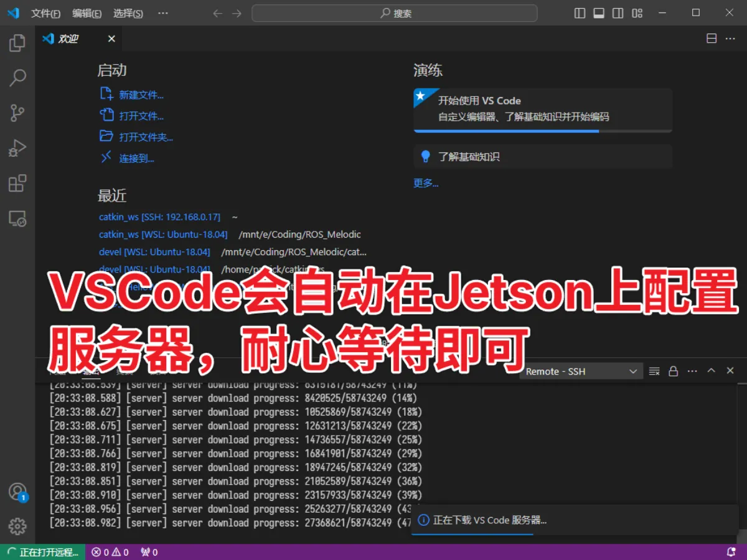Open customize layout options in title bar
The height and width of the screenshot is (560, 747).
tap(637, 12)
